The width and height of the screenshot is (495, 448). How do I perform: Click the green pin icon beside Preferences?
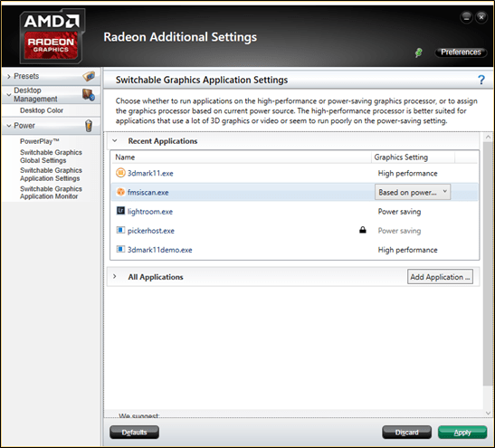(419, 52)
